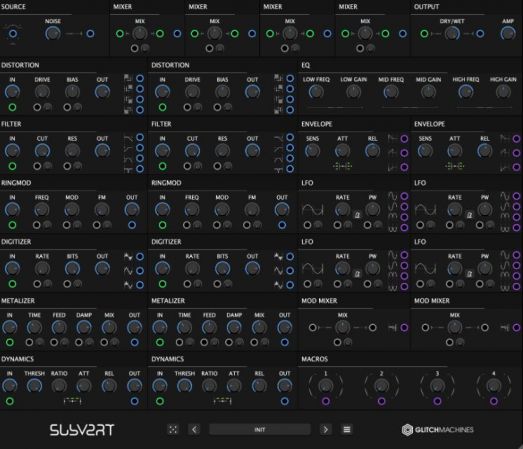
Task: Click the FEED knob on left METALIZER
Action: [x=59, y=328]
